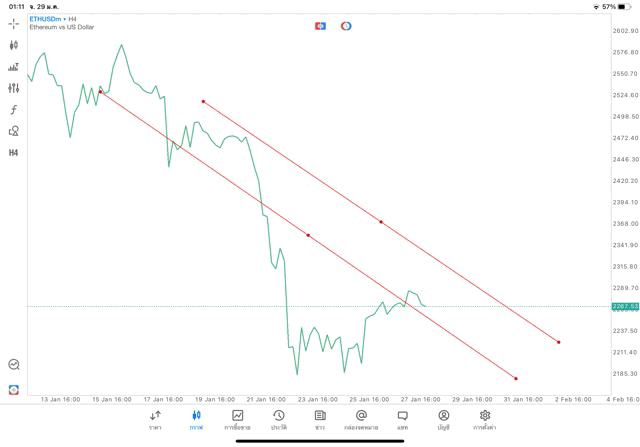Switch to the การซื้อขาย trade tab

238,419
